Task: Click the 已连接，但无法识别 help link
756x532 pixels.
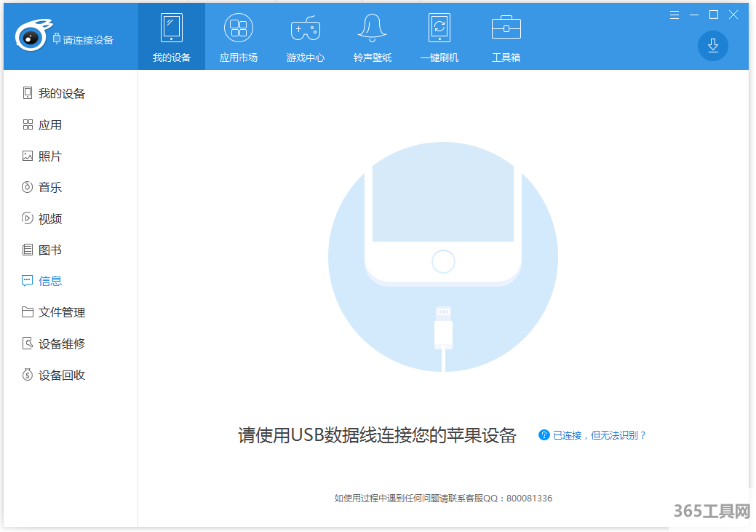Action: (x=599, y=435)
